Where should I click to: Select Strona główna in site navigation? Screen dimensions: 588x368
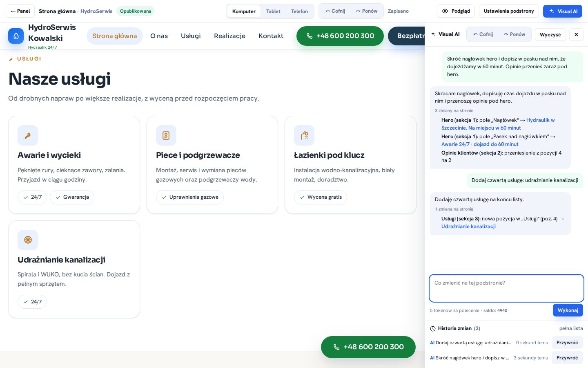point(115,36)
